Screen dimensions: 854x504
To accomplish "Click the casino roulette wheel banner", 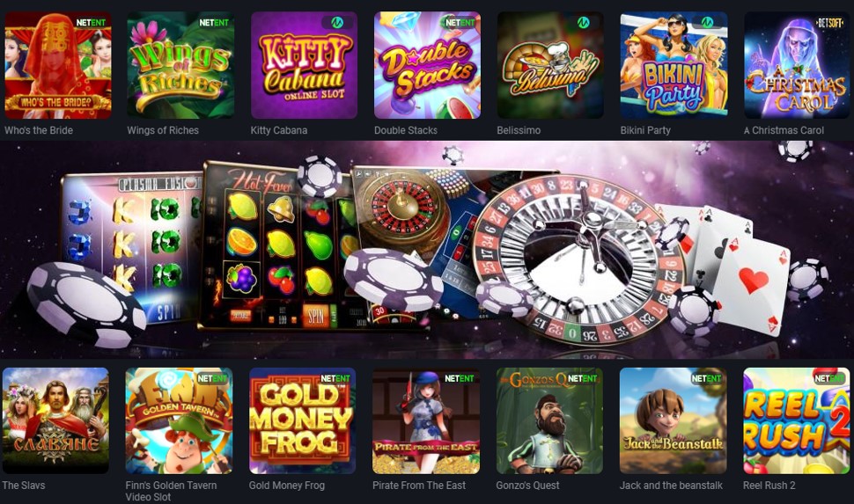I will point(427,249).
